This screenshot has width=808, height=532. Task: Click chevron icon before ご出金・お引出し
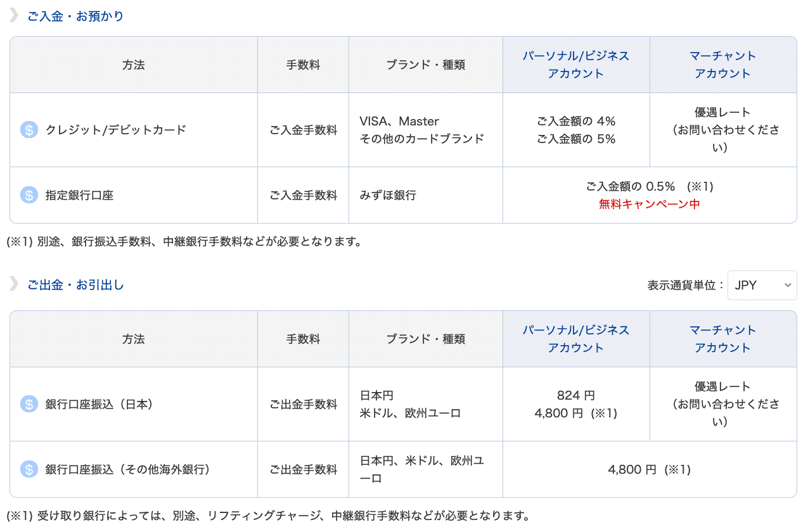click(x=14, y=284)
